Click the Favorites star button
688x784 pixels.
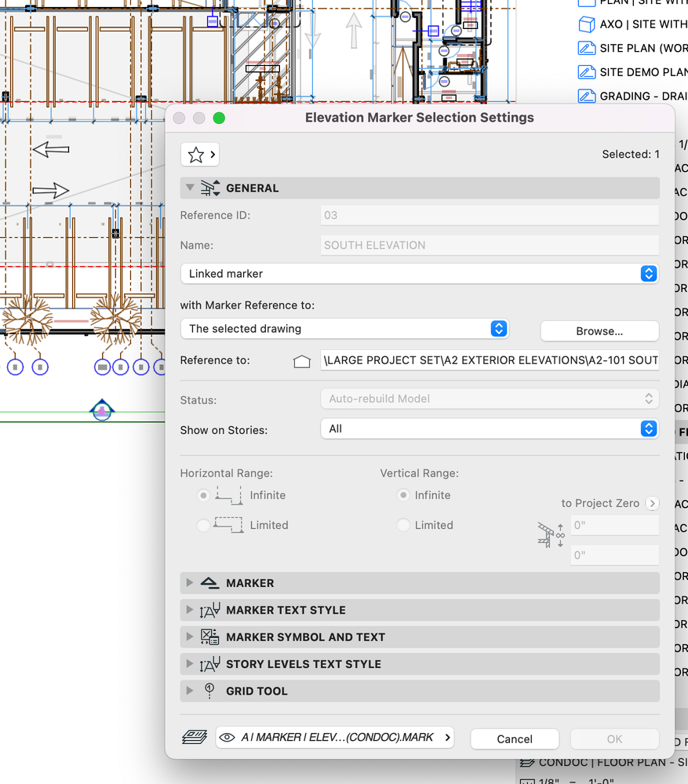tap(200, 155)
